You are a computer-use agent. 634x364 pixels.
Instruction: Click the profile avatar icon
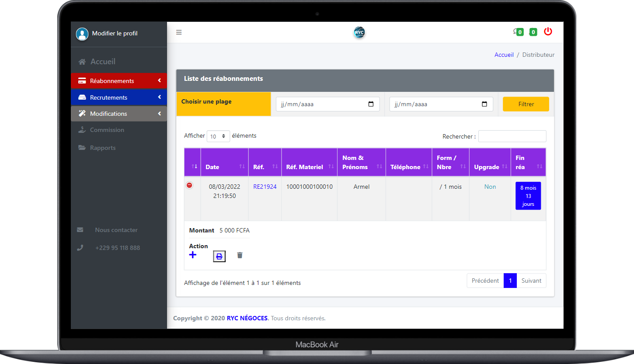[x=82, y=34]
